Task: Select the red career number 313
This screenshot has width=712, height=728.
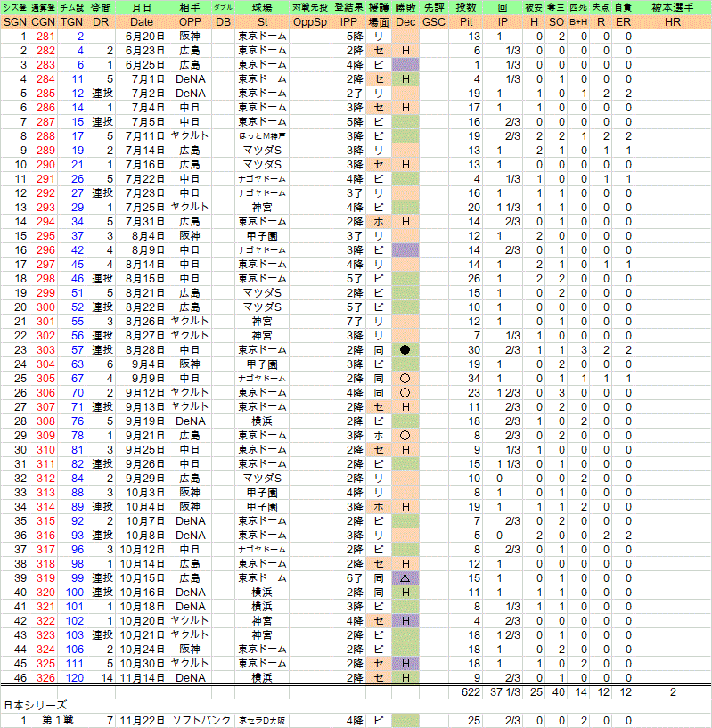Action: [45, 493]
